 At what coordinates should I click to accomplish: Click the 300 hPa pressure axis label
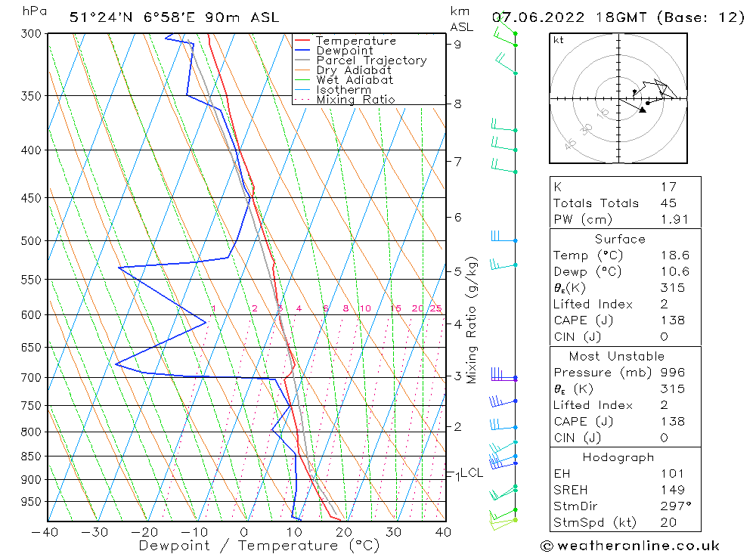31,34
